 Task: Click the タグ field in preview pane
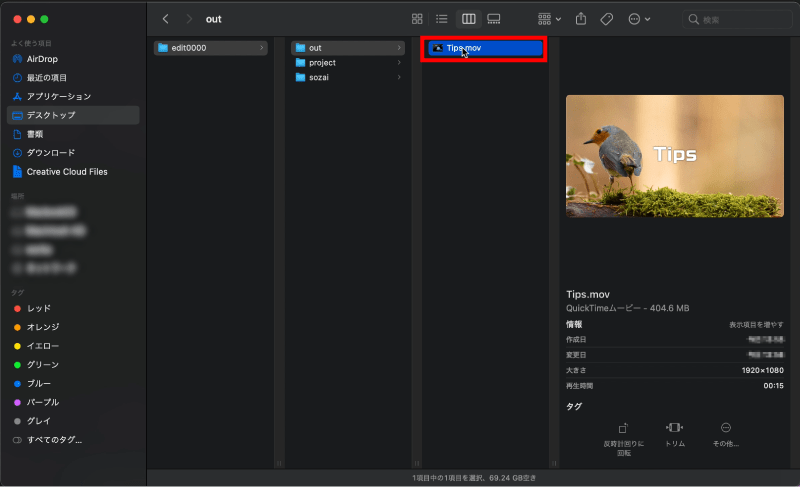(574, 406)
